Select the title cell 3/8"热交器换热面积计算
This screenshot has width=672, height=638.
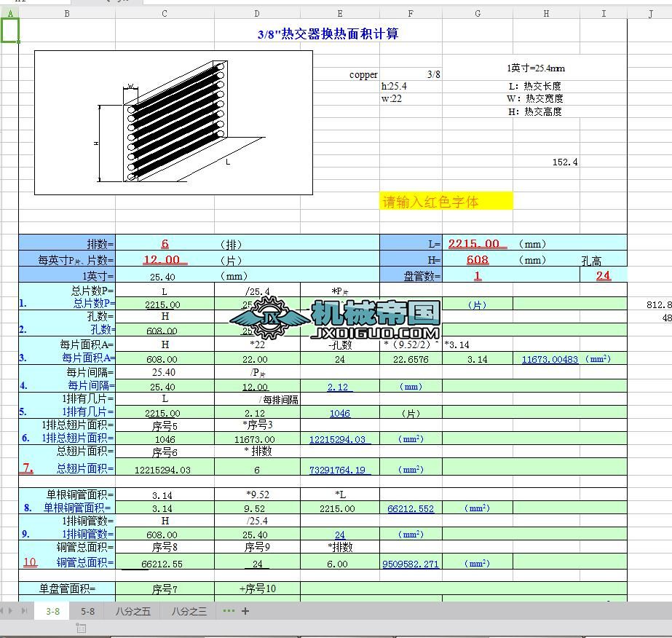(x=328, y=34)
